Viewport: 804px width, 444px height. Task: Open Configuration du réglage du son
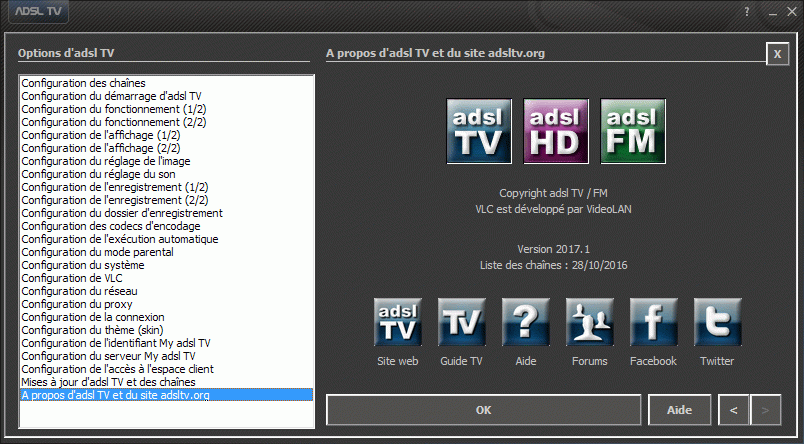pyautogui.click(x=166, y=174)
